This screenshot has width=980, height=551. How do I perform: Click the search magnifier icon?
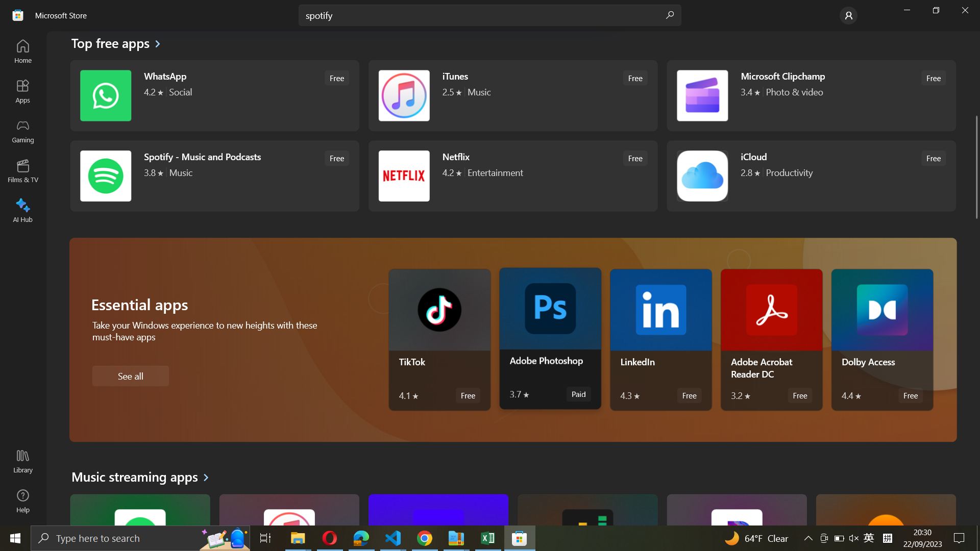click(x=670, y=15)
